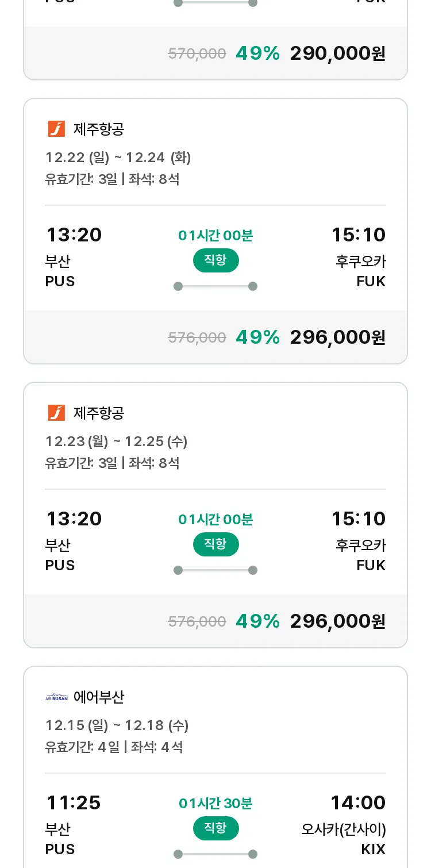Tap the route line of the 12.23 flight
Image resolution: width=431 pixels, height=868 pixels.
(x=215, y=570)
